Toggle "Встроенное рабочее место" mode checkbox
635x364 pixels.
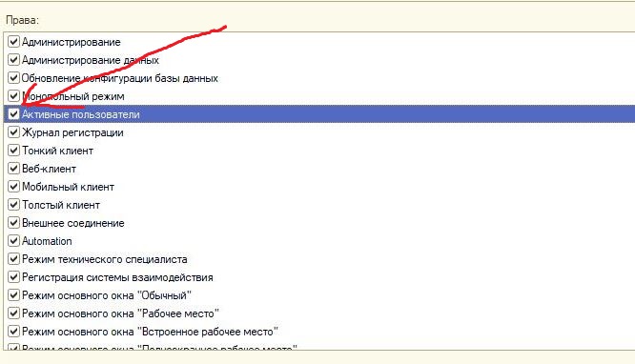(13, 332)
